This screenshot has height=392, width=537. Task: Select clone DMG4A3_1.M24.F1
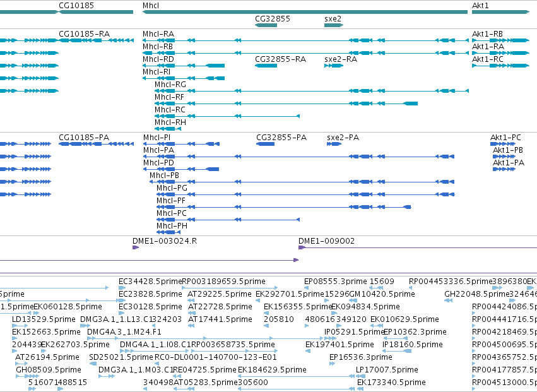click(204, 338)
